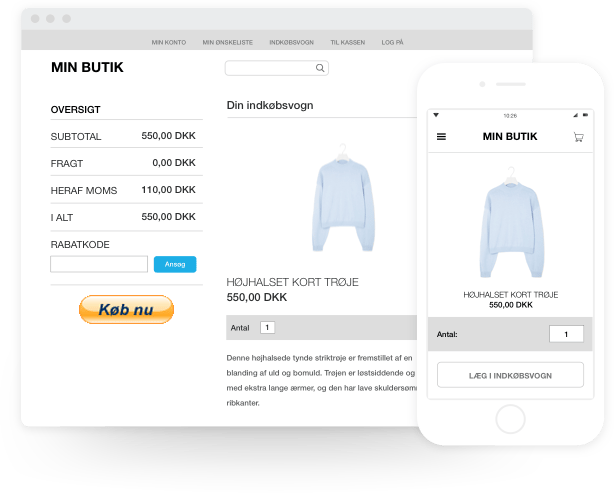Click the magnifier icon in the search box
614x493 pixels.
pos(320,68)
